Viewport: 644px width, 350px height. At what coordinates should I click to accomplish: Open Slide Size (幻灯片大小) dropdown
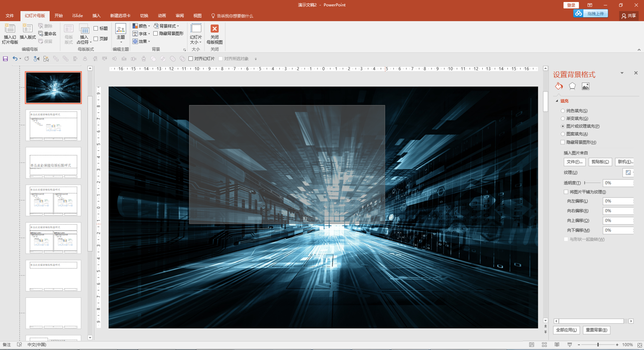(x=196, y=34)
